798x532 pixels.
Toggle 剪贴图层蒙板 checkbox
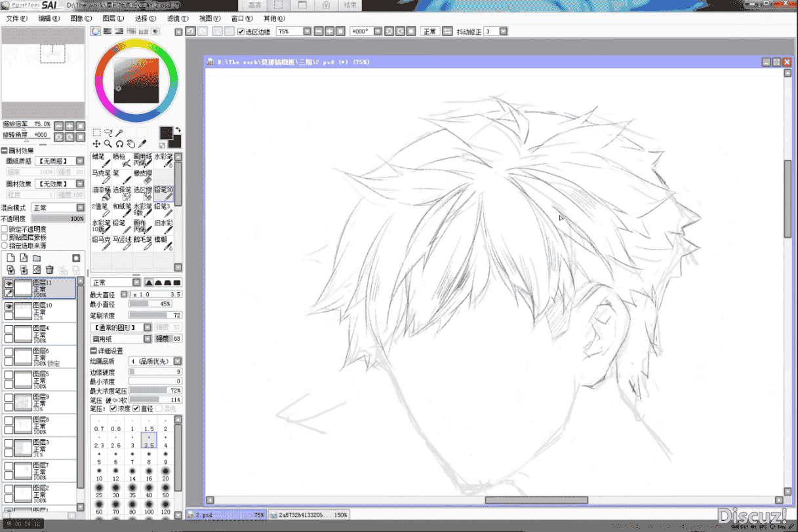(x=5, y=237)
